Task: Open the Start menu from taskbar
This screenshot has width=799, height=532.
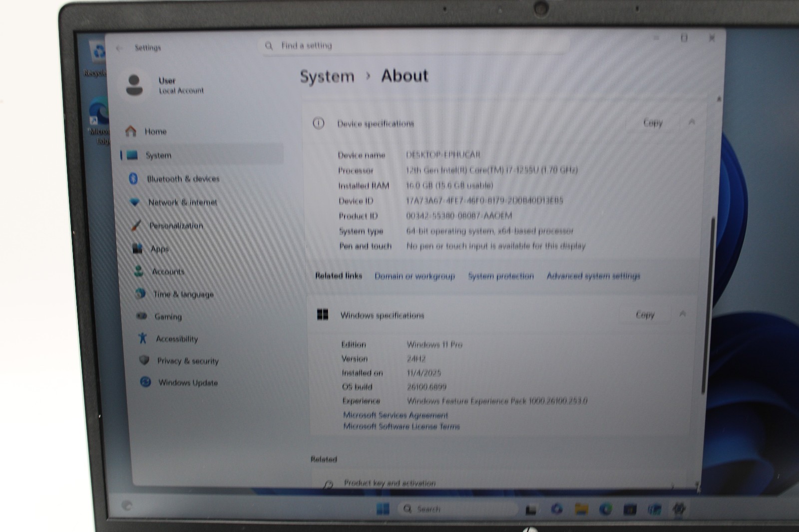Action: click(383, 509)
